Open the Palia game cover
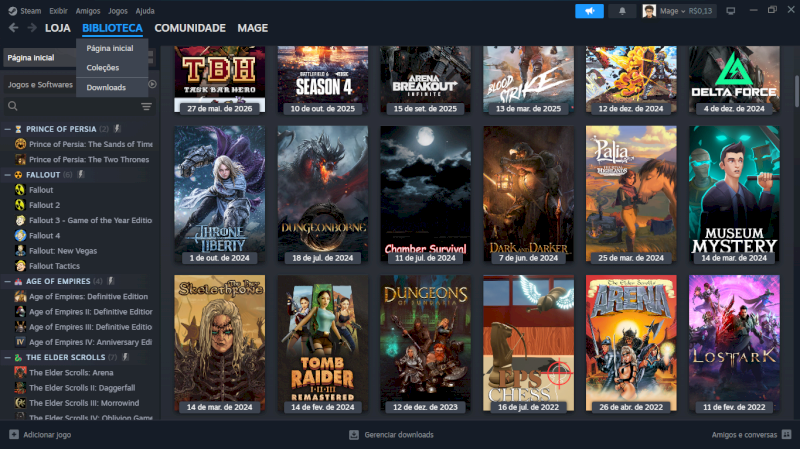800x449 pixels. pos(631,195)
